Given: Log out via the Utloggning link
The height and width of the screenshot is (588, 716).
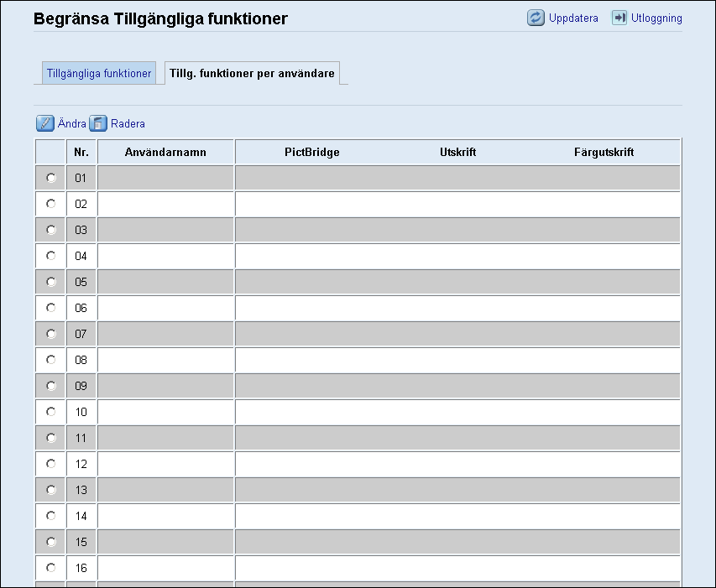Looking at the screenshot, I should pyautogui.click(x=656, y=18).
